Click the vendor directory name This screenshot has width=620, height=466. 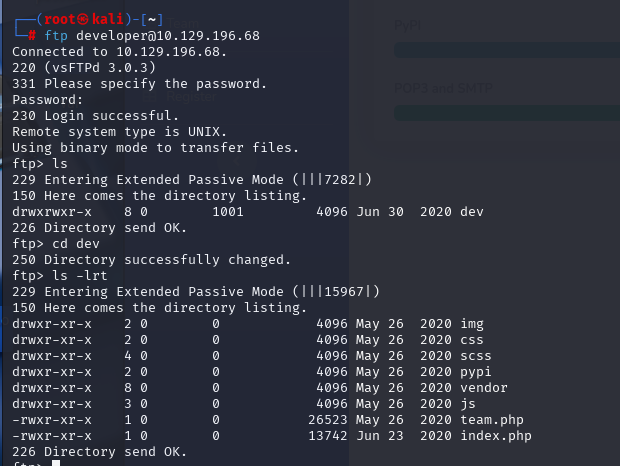tap(484, 388)
